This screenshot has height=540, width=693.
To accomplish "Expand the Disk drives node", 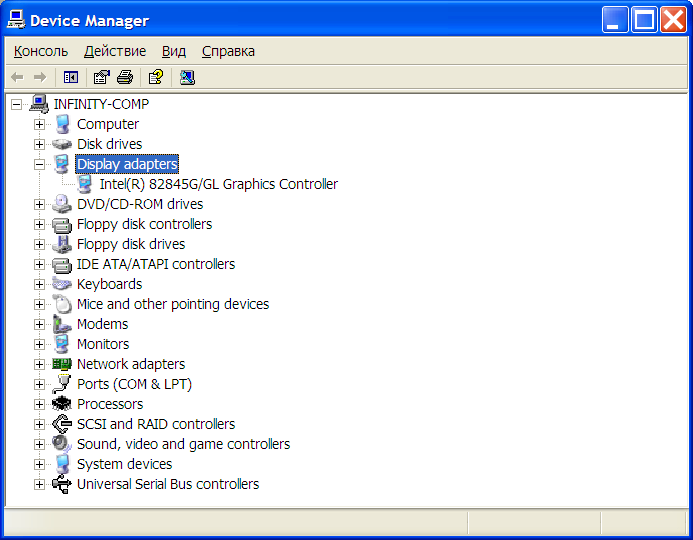I will (39, 145).
